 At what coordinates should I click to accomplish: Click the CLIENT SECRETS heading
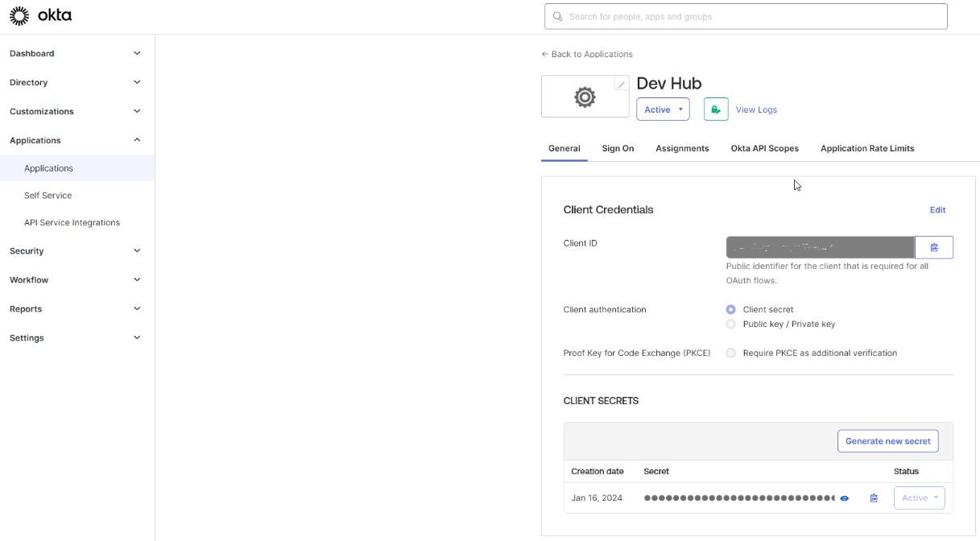(601, 400)
